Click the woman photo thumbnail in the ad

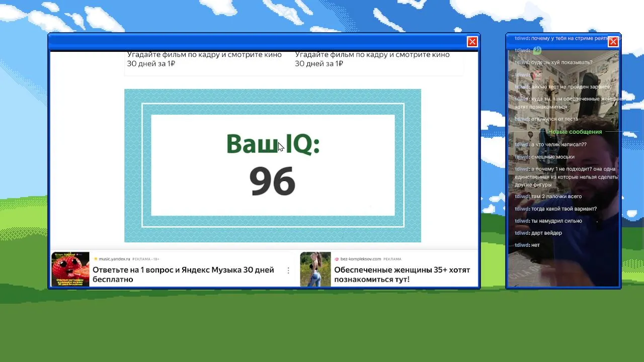[315, 269]
